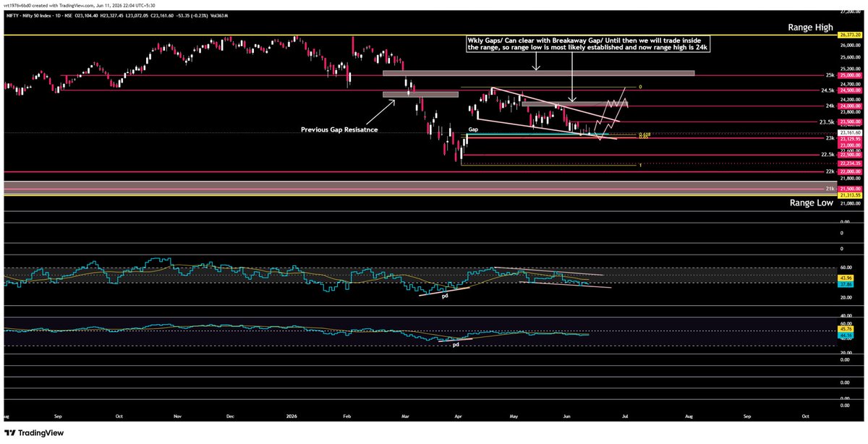Screen dimensions: 868x444
Task: Select the 25k level label
Action: tap(830, 75)
